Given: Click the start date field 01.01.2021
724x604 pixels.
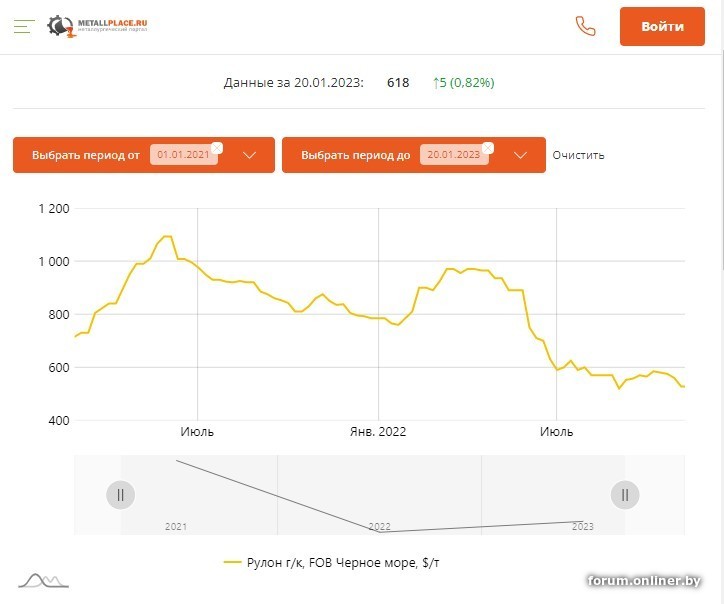Looking at the screenshot, I should 182,155.
